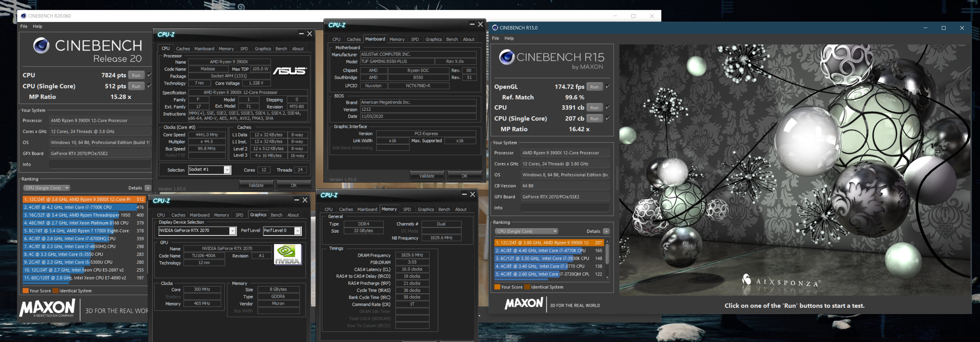The width and height of the screenshot is (980, 342).
Task: Click the R15 rendered scene preview image
Action: coord(795,170)
